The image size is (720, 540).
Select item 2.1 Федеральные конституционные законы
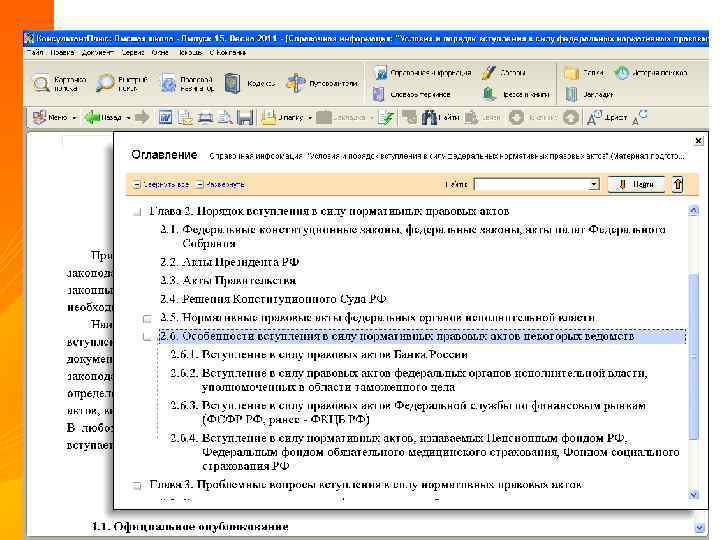(x=412, y=236)
